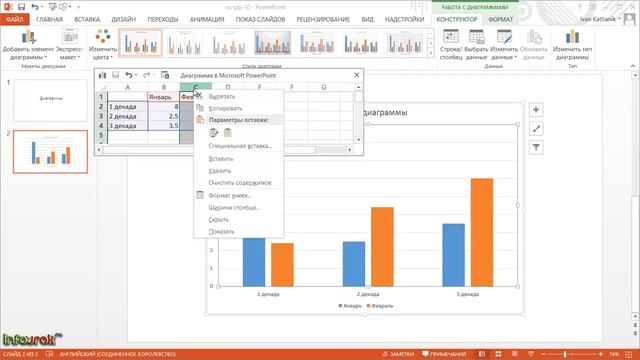This screenshot has height=360, width=640.
Task: Open Quick Layout (Экспресс-макет) gallery
Action: (x=70, y=45)
